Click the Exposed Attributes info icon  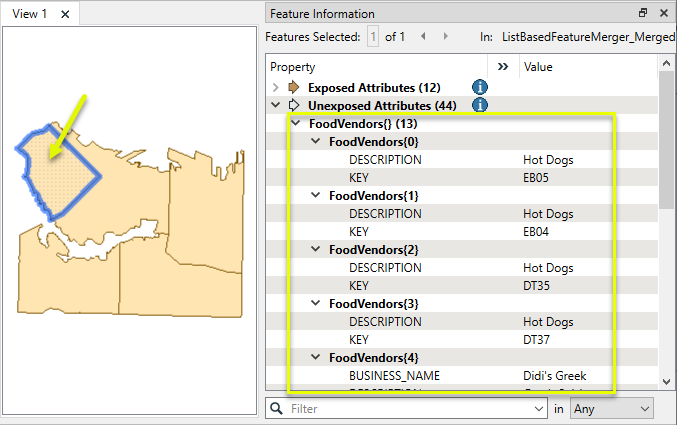[479, 87]
